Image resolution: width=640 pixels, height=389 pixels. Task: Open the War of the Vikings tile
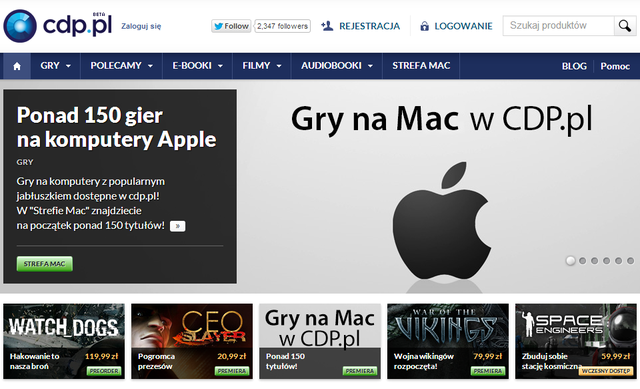[448, 341]
